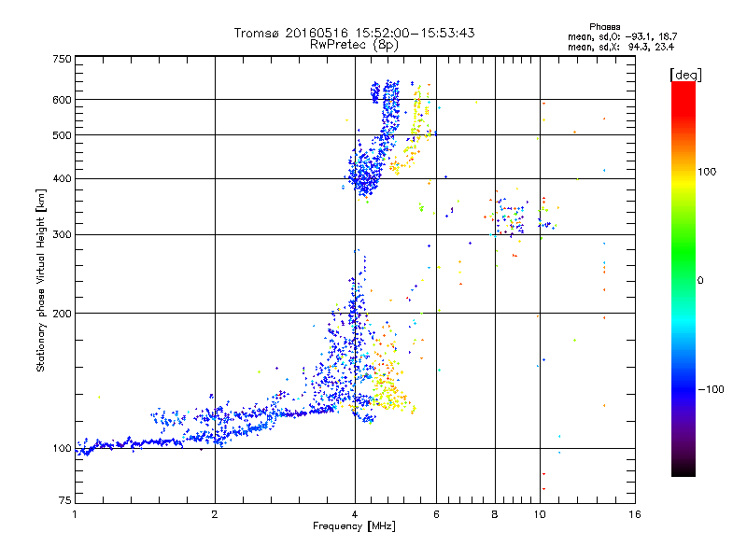Image resolution: width=747 pixels, height=560 pixels.
Task: Click the 200 height tick label
Action: pos(62,314)
